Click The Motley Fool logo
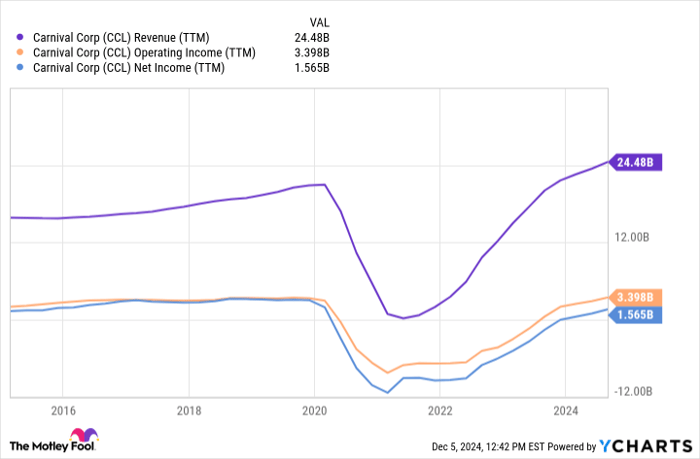 tap(54, 440)
